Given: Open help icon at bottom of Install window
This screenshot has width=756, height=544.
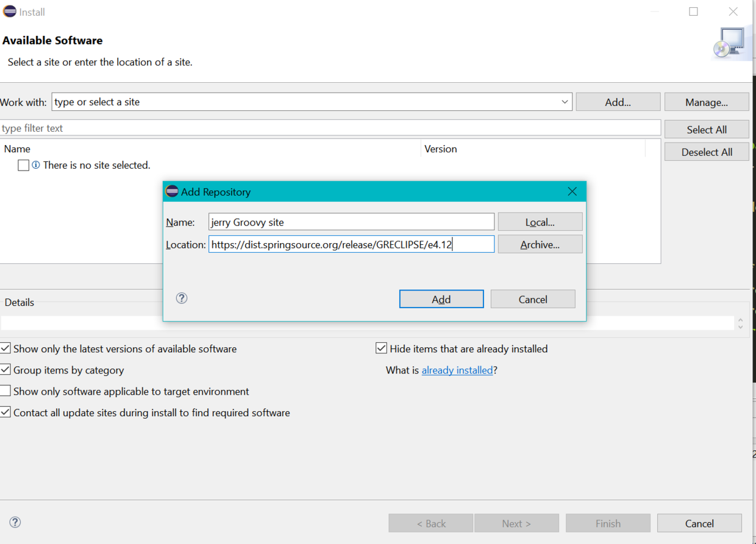Looking at the screenshot, I should coord(15,522).
